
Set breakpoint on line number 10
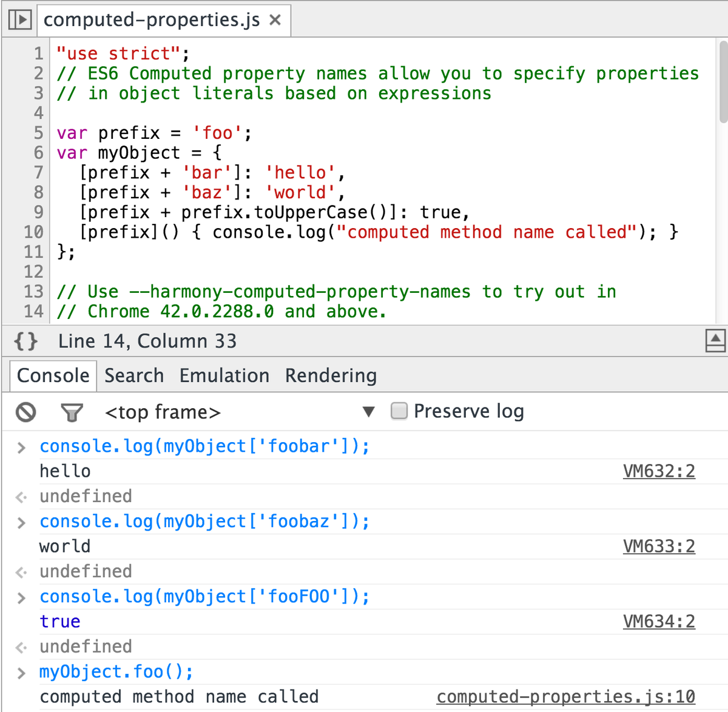point(33,232)
